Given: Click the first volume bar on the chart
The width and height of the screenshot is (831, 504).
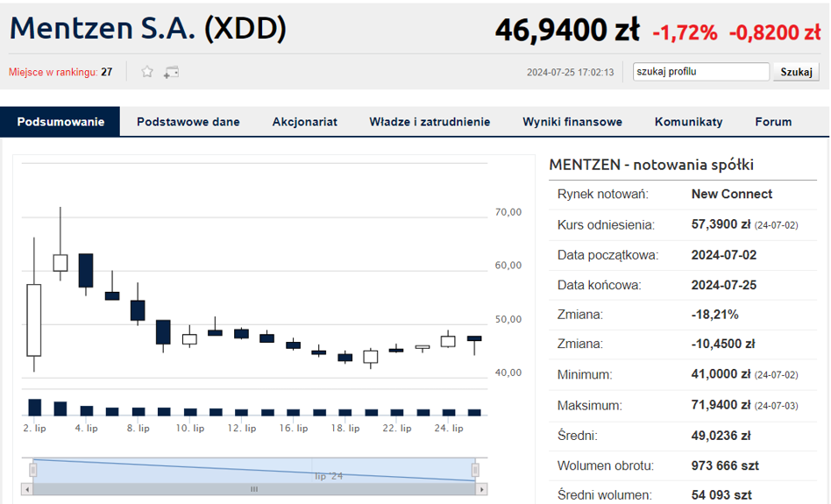Looking at the screenshot, I should click(x=34, y=407).
